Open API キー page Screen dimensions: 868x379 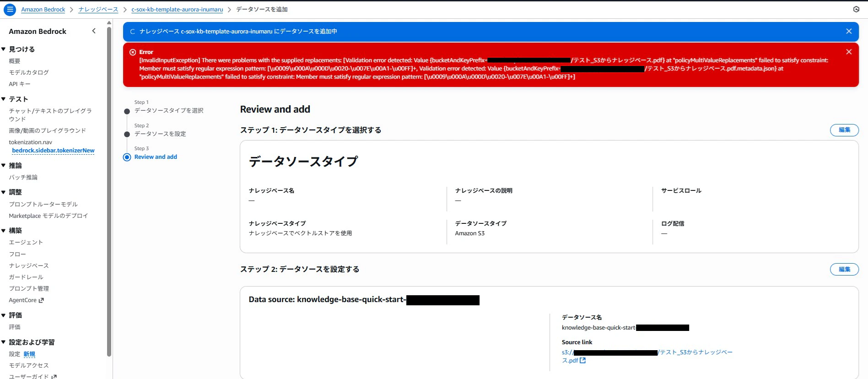20,84
